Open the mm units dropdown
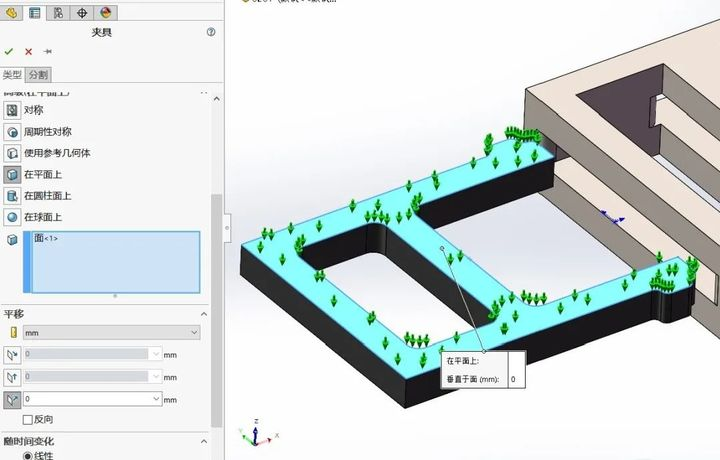Viewport: 720px width, 460px height. point(110,332)
